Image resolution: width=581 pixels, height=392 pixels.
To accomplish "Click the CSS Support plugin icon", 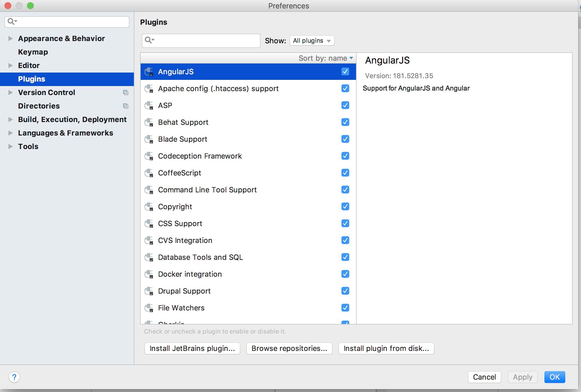I will tap(149, 224).
